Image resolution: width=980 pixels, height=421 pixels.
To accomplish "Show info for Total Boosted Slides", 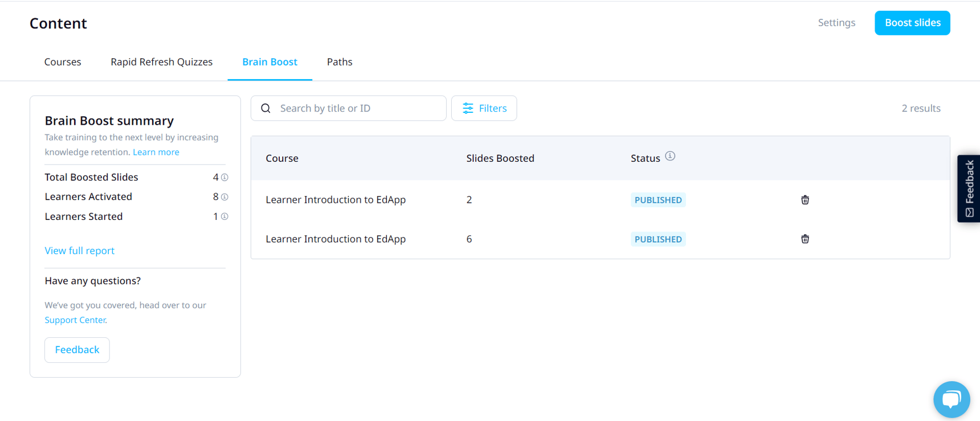I will (224, 178).
